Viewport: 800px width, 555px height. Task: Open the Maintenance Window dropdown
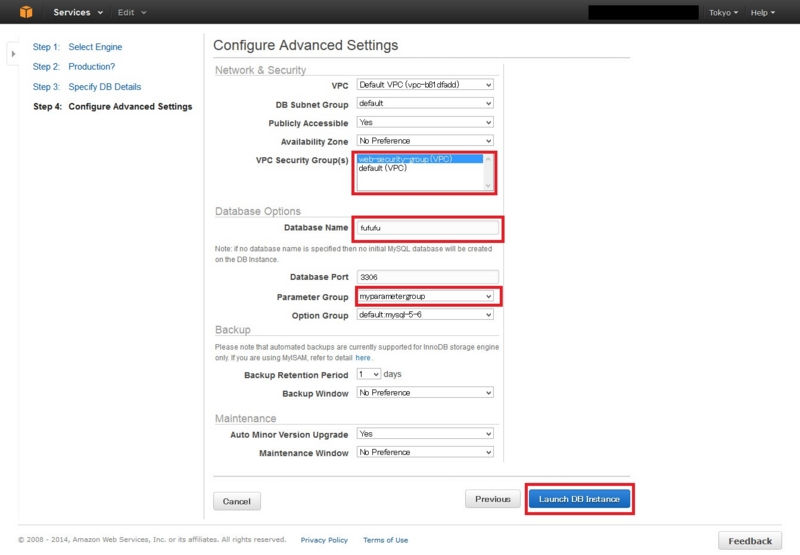point(425,452)
